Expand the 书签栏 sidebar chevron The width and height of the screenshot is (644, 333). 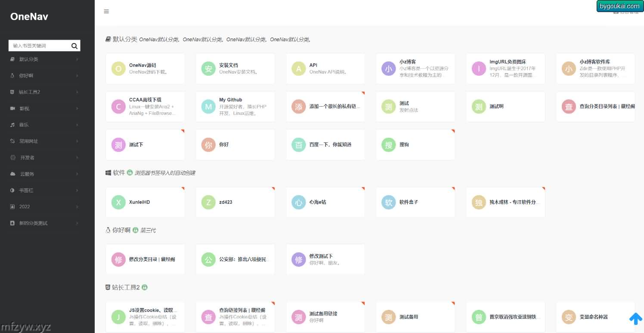[x=77, y=190]
